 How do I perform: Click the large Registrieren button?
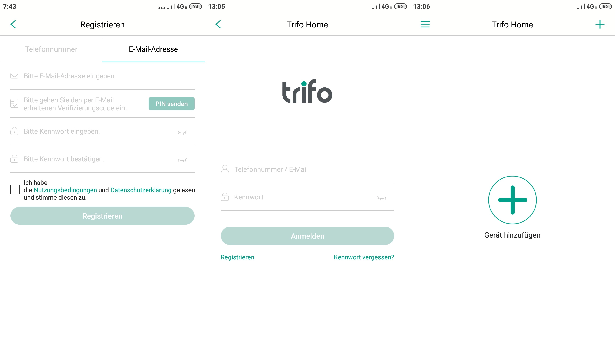coord(102,216)
